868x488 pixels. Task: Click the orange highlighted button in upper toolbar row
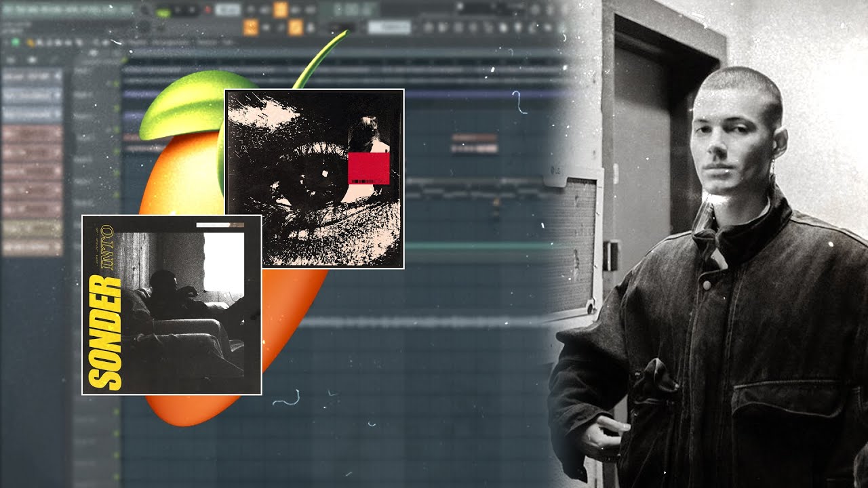pos(280,9)
